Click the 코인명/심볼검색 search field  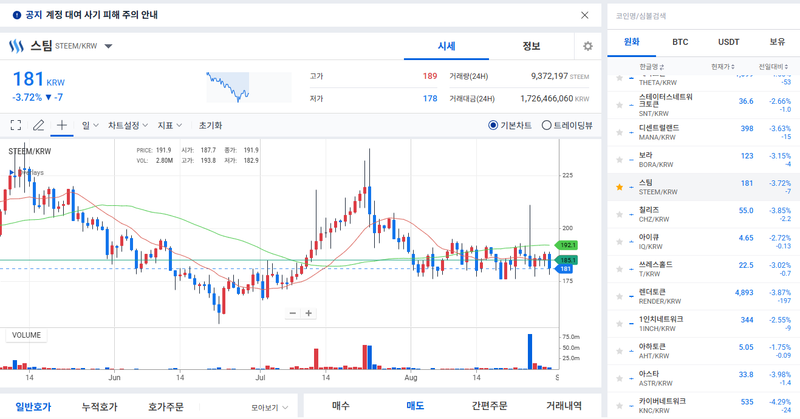click(704, 16)
